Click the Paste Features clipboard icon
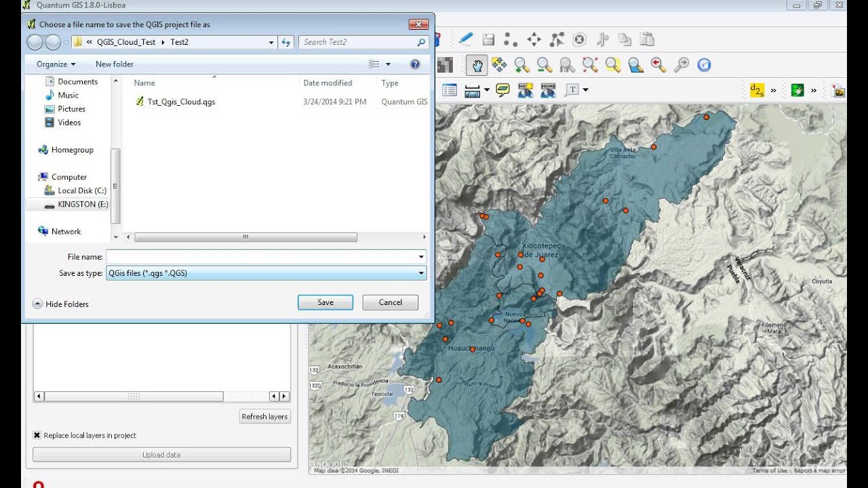The height and width of the screenshot is (488, 868). (x=648, y=39)
